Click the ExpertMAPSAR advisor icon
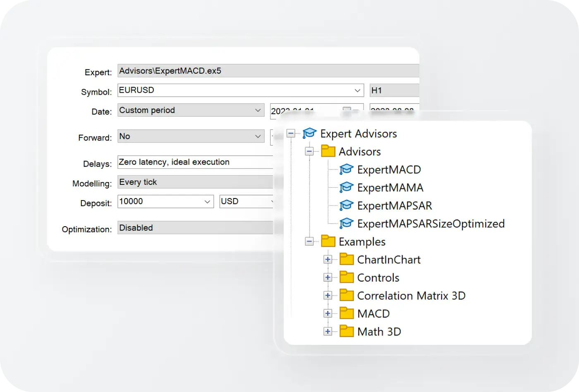The width and height of the screenshot is (579, 392). [x=346, y=206]
